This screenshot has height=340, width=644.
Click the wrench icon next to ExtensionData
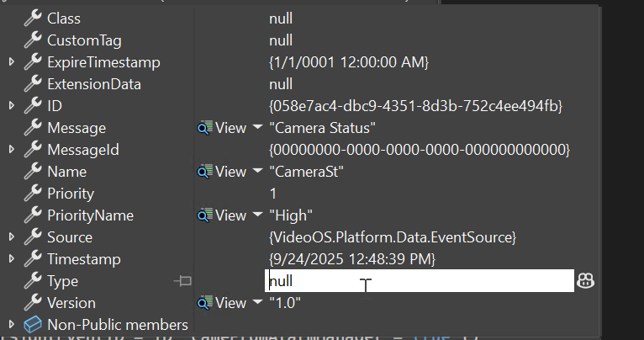coord(34,83)
